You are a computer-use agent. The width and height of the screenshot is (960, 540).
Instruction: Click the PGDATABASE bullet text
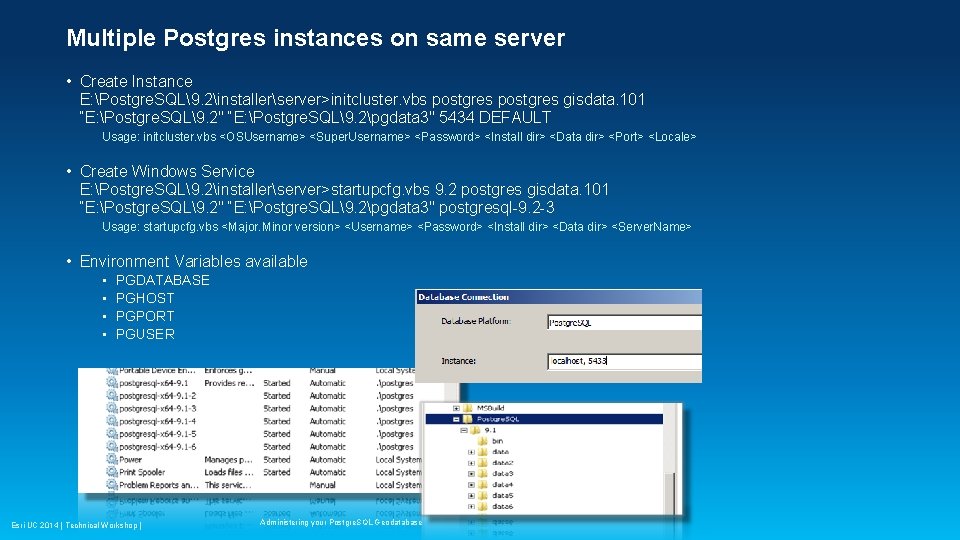point(162,280)
